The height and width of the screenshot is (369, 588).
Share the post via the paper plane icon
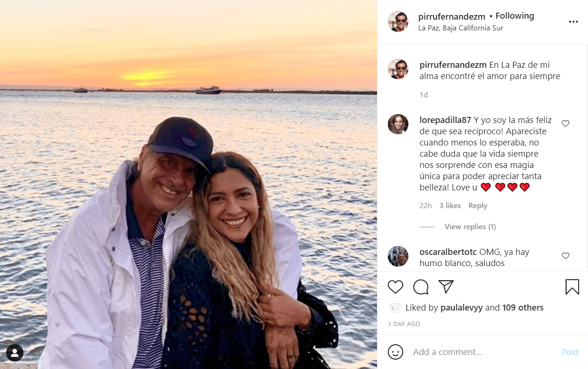pos(446,287)
